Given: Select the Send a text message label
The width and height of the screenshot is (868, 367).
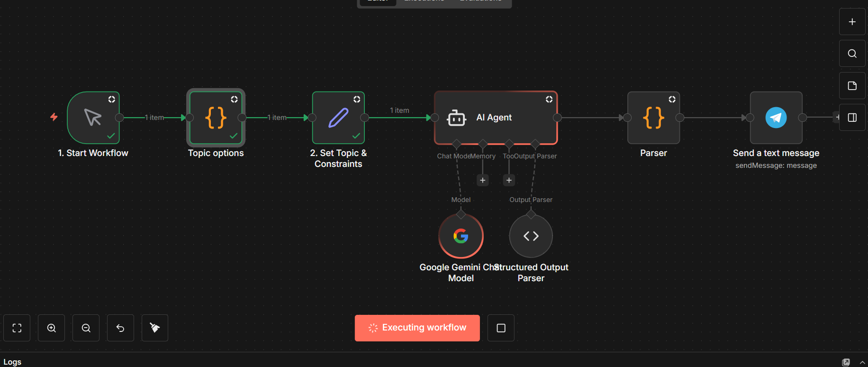Looking at the screenshot, I should coord(776,153).
